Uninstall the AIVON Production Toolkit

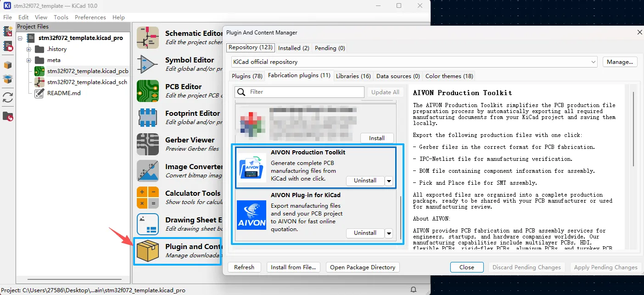[x=365, y=181]
